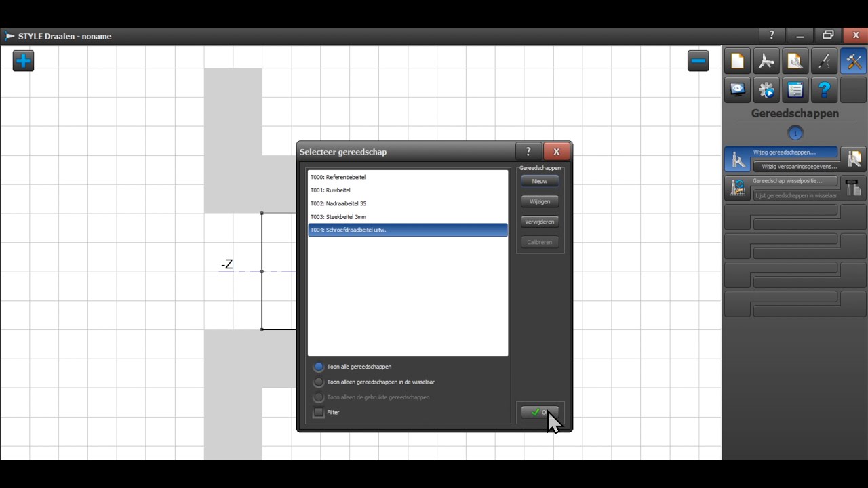Viewport: 868px width, 488px height.
Task: Open Lijst gereedschappen in wisselaar entry
Action: click(x=796, y=195)
